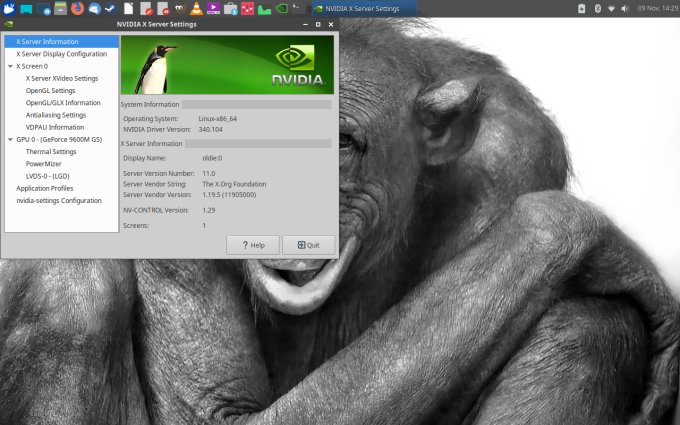Click the driver version value 340.104
Image resolution: width=680 pixels, height=425 pixels.
tap(210, 129)
